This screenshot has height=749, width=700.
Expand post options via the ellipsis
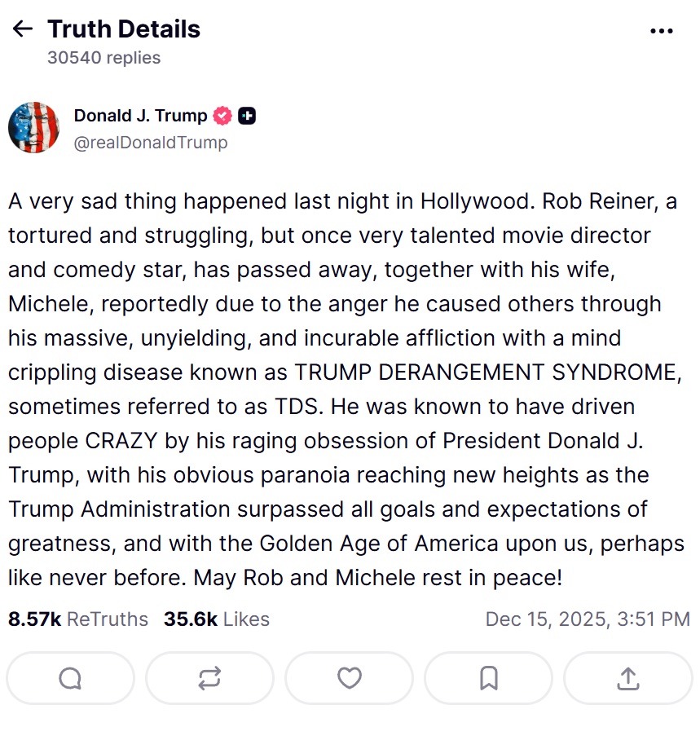click(662, 29)
